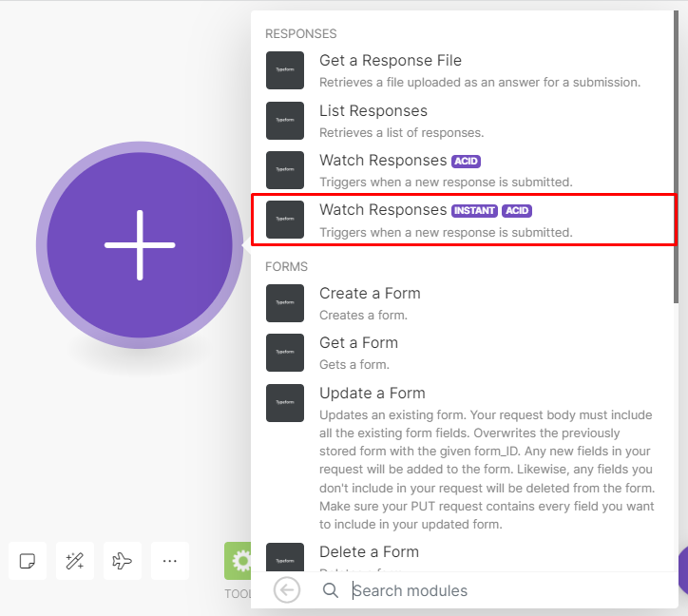
Task: Choose Delete a Form module
Action: tap(465, 556)
